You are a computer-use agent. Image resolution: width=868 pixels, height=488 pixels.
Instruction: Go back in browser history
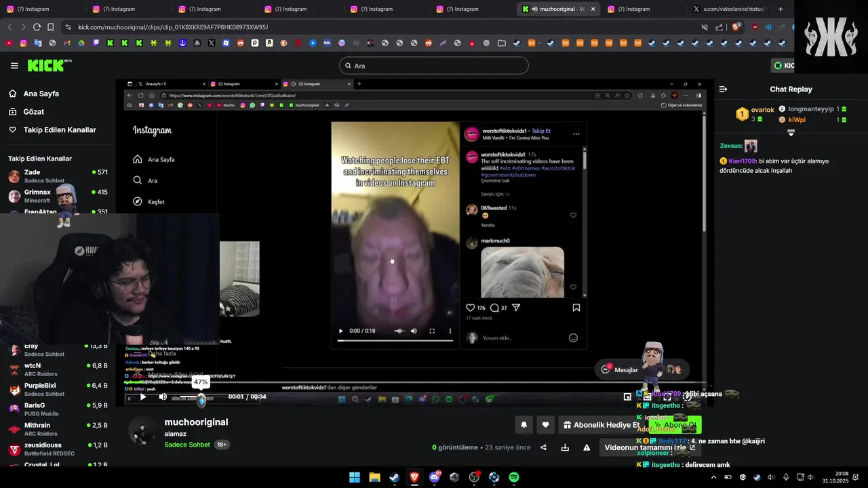(9, 27)
